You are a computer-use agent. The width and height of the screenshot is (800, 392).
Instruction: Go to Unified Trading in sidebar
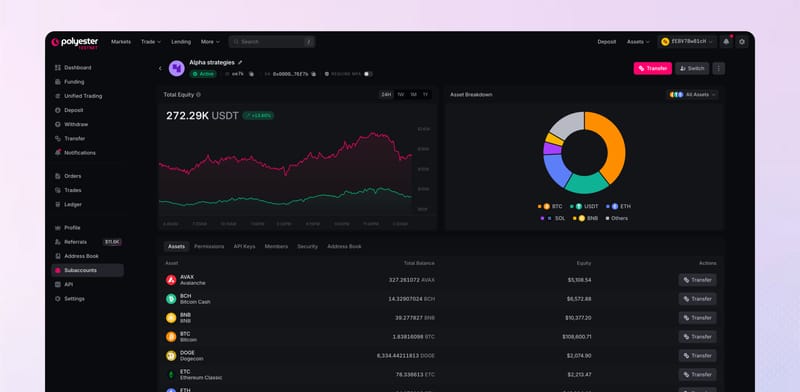(x=87, y=96)
